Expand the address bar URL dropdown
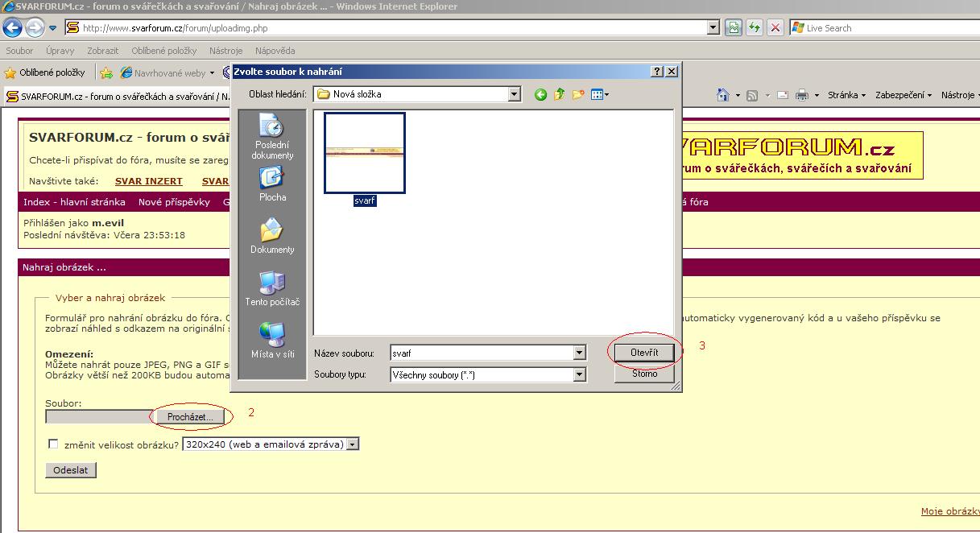This screenshot has height=533, width=980. coord(713,27)
